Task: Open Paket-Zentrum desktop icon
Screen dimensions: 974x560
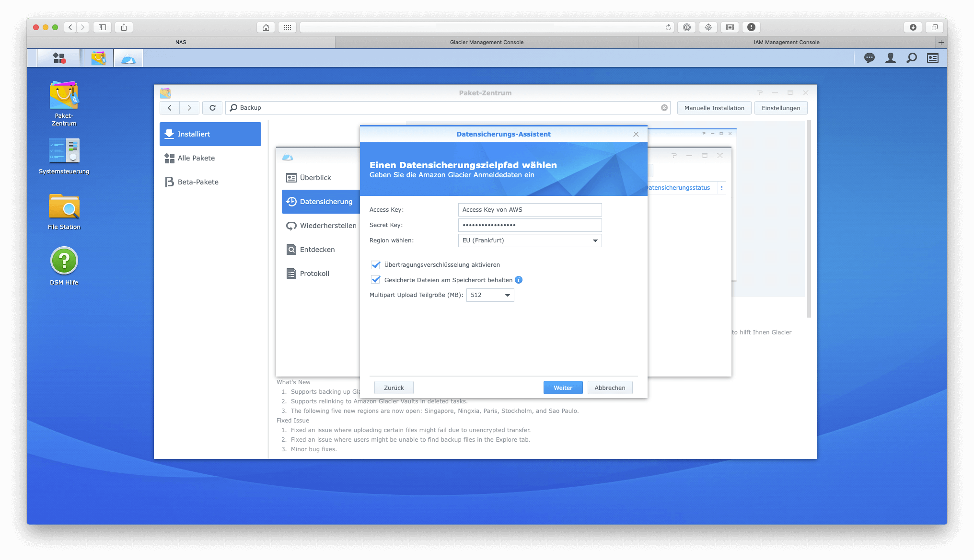Action: tap(64, 103)
